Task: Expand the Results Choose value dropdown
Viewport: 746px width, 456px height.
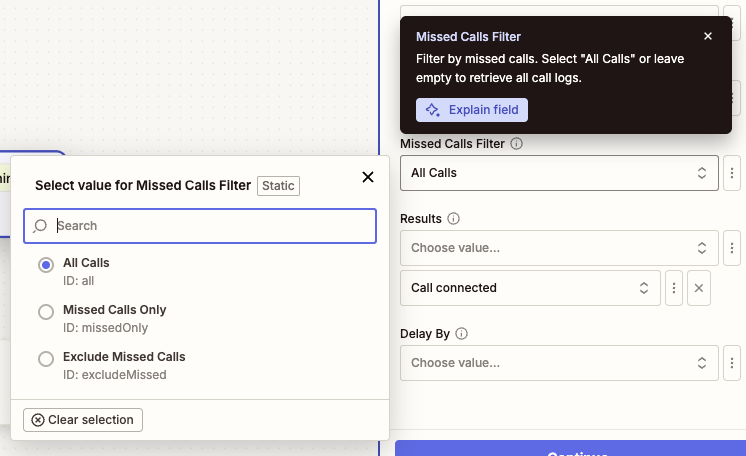Action: (558, 248)
